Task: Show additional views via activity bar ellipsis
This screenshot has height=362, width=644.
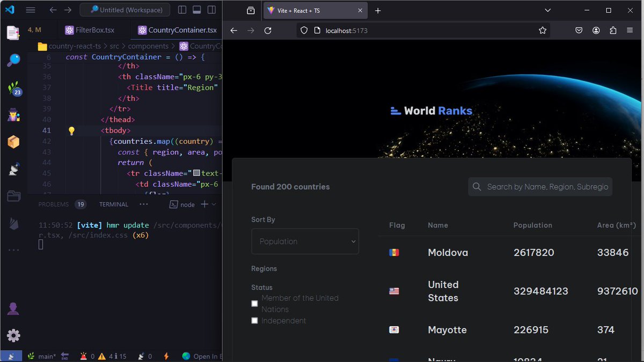Action: [13, 250]
